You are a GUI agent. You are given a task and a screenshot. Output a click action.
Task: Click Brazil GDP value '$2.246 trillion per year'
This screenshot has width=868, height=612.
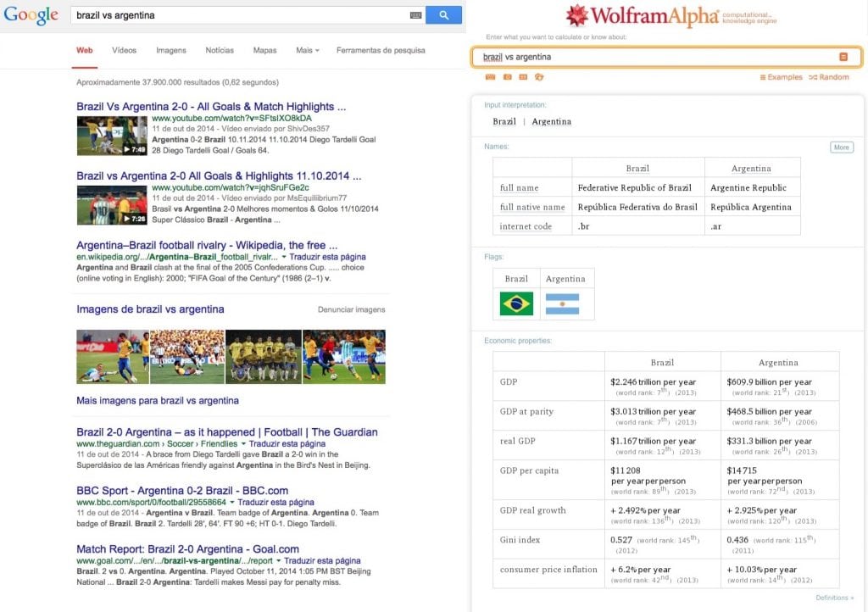click(x=654, y=381)
